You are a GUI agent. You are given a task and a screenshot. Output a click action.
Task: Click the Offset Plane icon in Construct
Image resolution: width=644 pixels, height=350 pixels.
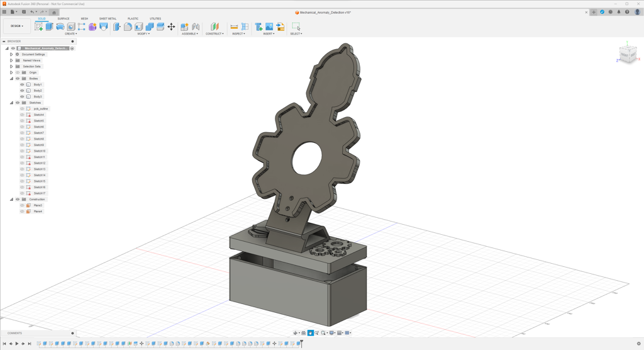pyautogui.click(x=214, y=26)
